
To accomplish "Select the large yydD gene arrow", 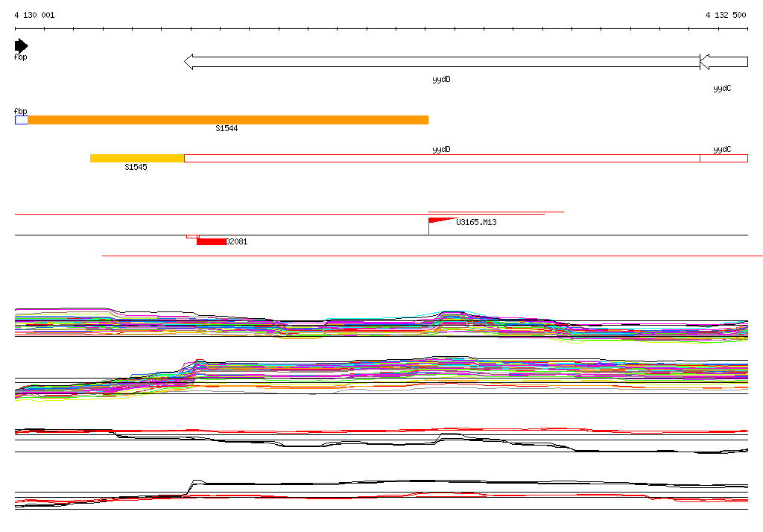I will point(442,62).
